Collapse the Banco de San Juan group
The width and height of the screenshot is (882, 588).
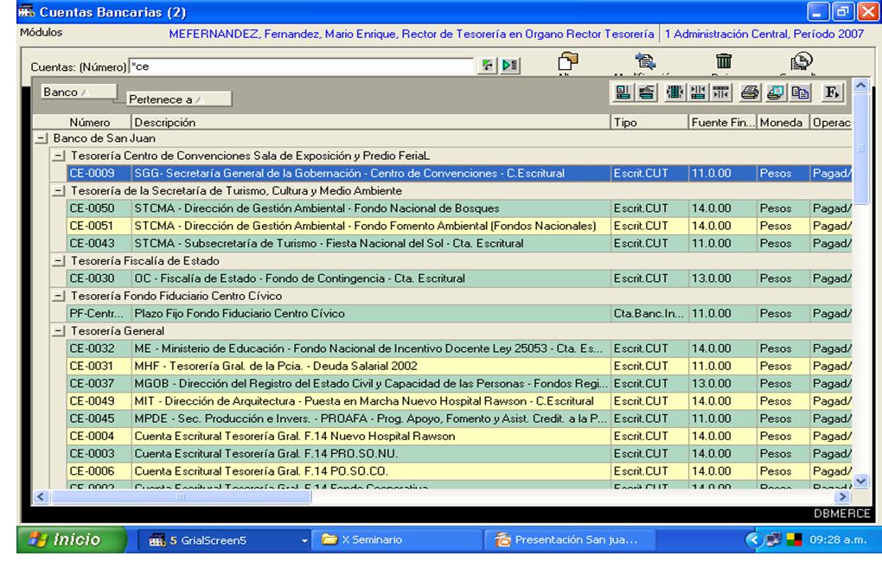coord(41,137)
